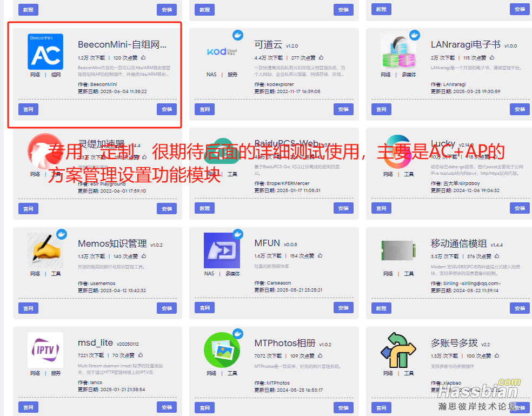Open the BaiduPCS-Web 教程 button
The image size is (532, 416).
tap(204, 208)
